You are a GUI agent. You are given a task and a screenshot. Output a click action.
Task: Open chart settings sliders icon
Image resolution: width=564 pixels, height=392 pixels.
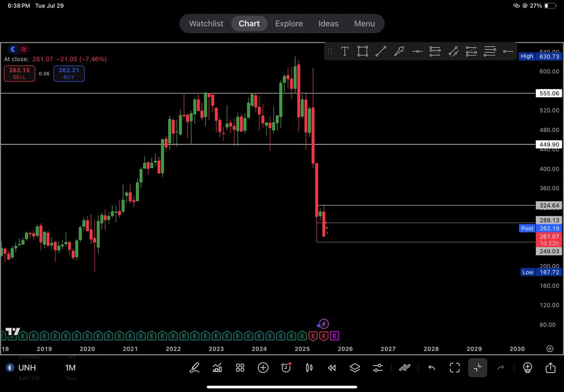tap(377, 368)
